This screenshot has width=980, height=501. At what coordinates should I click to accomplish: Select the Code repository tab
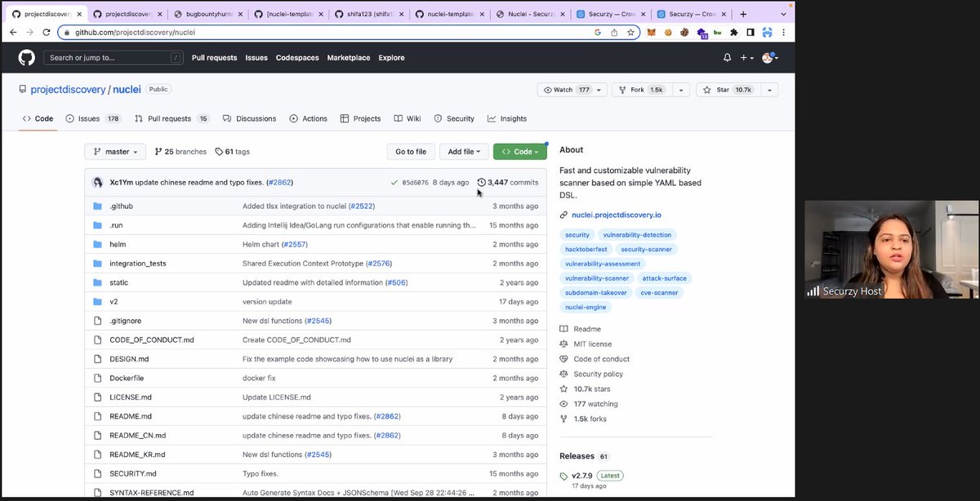point(38,118)
